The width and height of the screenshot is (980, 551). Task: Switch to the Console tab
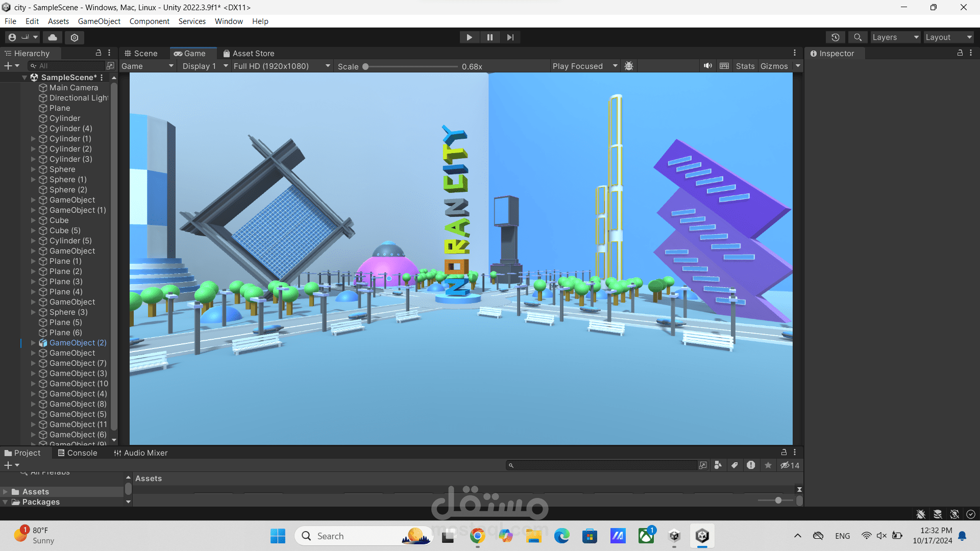78,453
